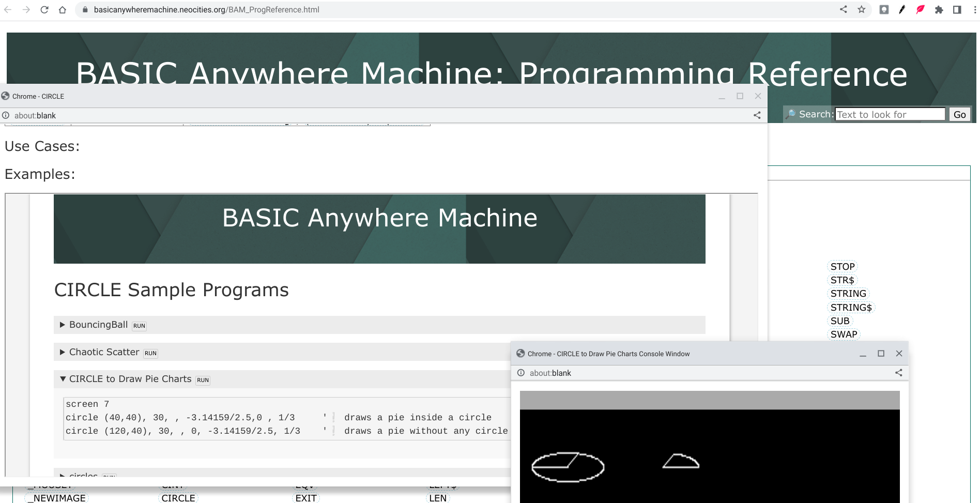Open the SWAP keyword link

point(844,334)
